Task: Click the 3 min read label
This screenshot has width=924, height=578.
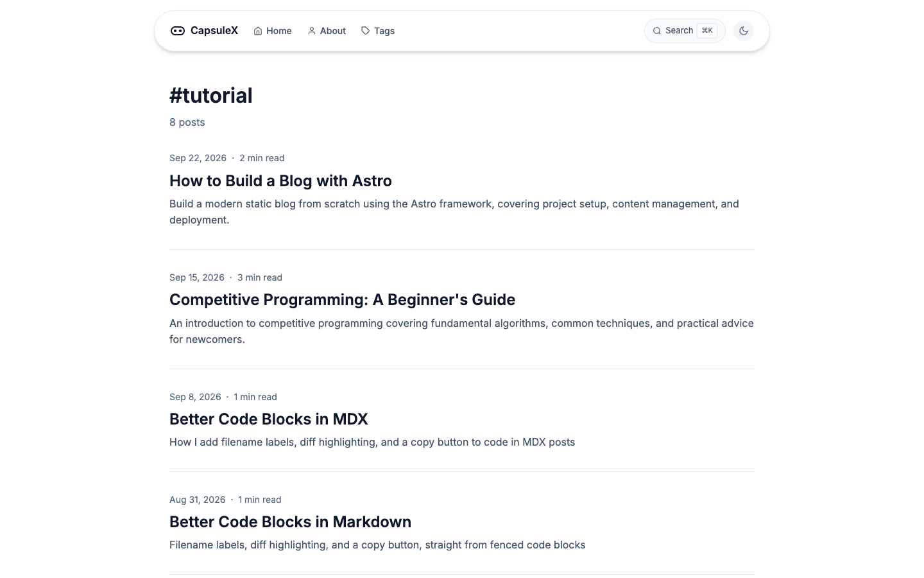Action: [x=260, y=277]
